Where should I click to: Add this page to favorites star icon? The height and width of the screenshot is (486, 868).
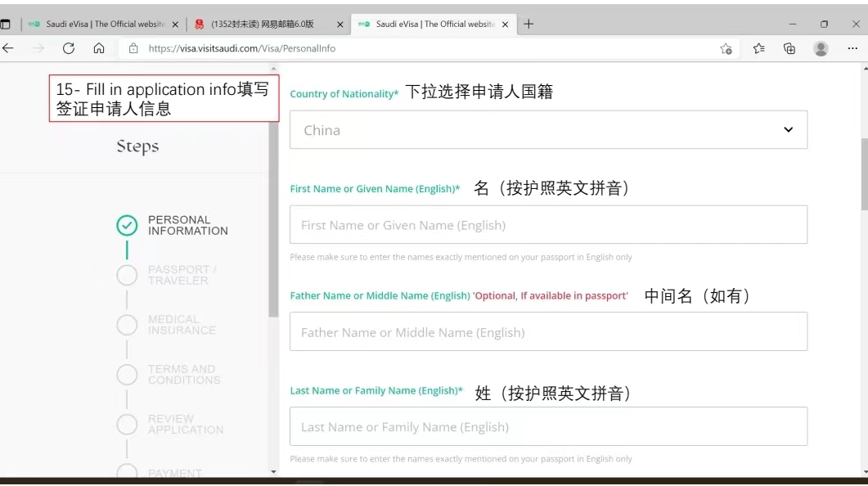[x=726, y=49]
